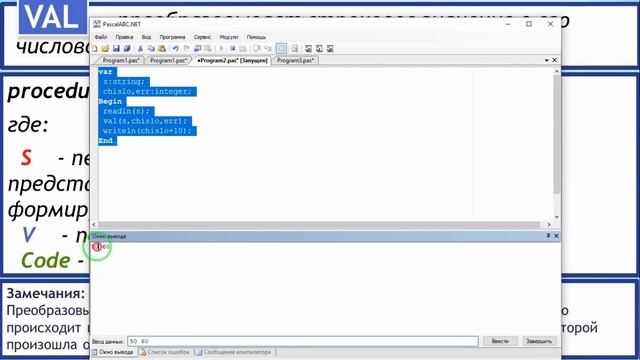Switch to the Program3.pas tab
The image size is (640, 360).
[295, 60]
